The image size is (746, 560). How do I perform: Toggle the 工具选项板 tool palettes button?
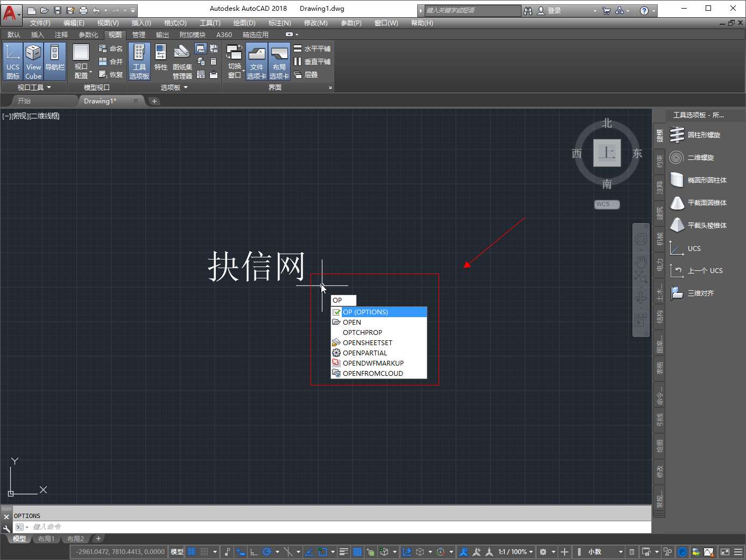(139, 61)
